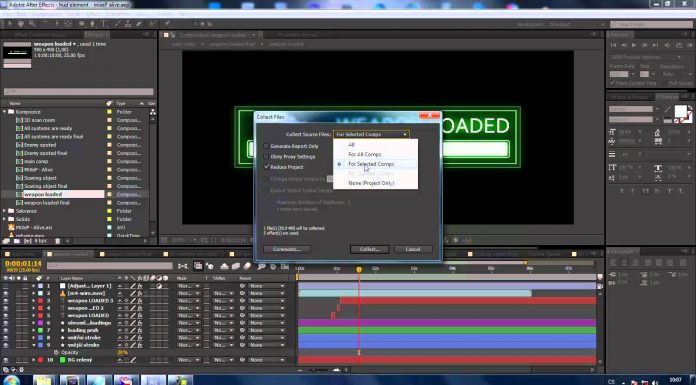Open Parent dropdown for BG zeleny layer
This screenshot has height=385, width=696.
coord(266,360)
